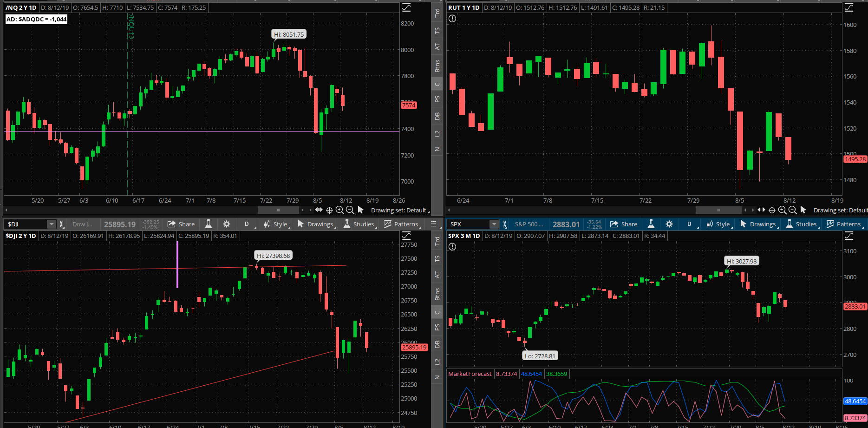
Task: Click the AD: $ADQDC label on /NQ chart
Action: tap(36, 19)
